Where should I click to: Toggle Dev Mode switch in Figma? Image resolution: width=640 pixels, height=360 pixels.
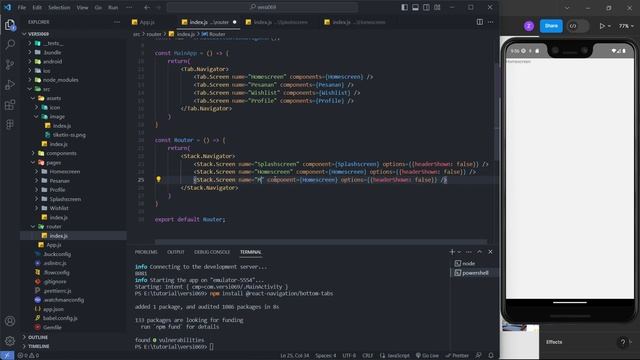[578, 26]
